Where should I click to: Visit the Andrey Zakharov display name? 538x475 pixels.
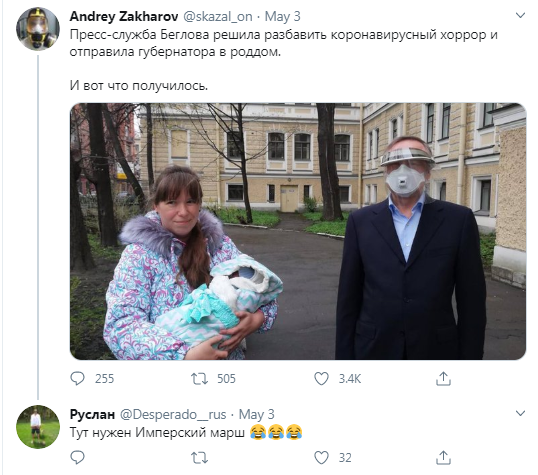(124, 16)
